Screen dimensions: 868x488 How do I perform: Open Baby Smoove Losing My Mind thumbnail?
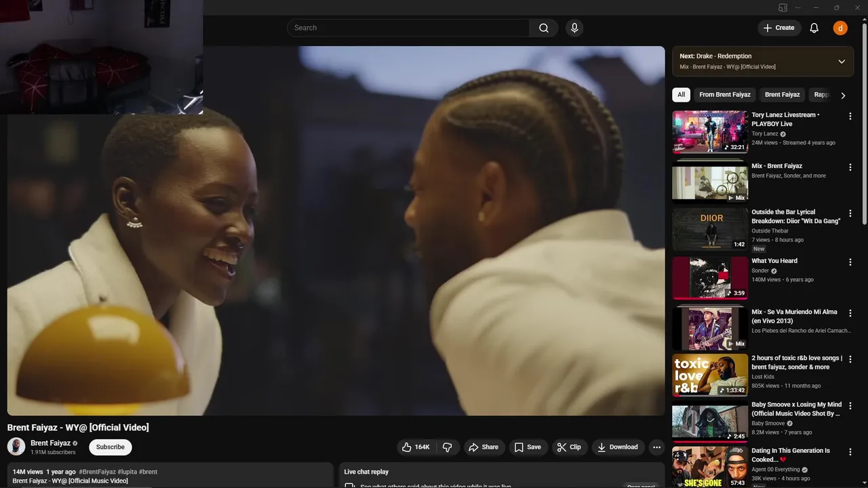pyautogui.click(x=710, y=422)
